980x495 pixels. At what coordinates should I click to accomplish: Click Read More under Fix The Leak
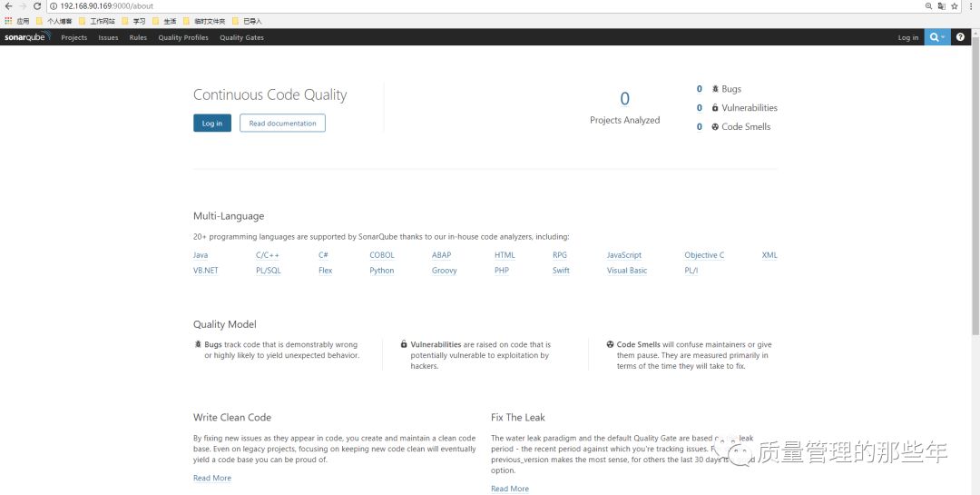510,489
